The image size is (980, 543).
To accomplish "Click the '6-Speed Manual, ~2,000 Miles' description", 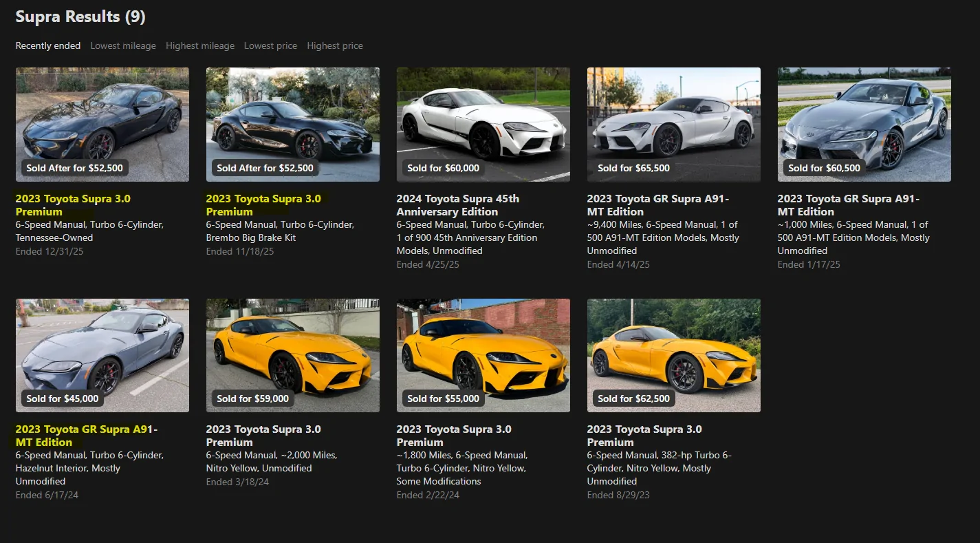I will point(272,462).
